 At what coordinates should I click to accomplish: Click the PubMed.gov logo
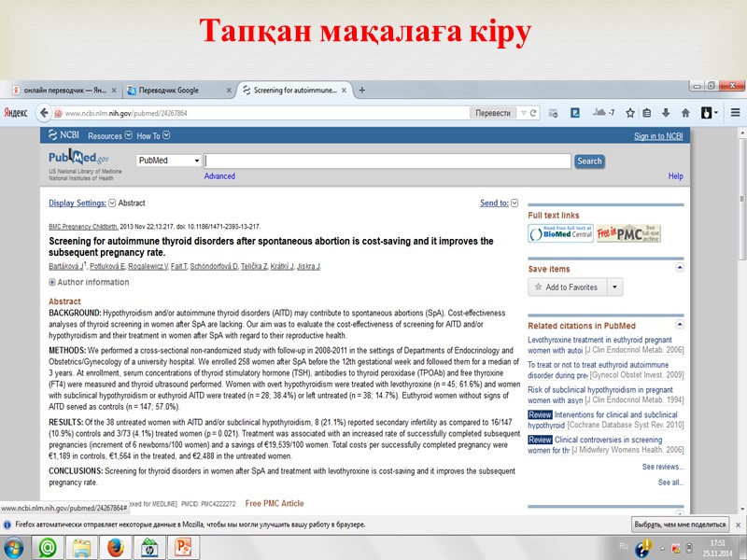(x=79, y=157)
